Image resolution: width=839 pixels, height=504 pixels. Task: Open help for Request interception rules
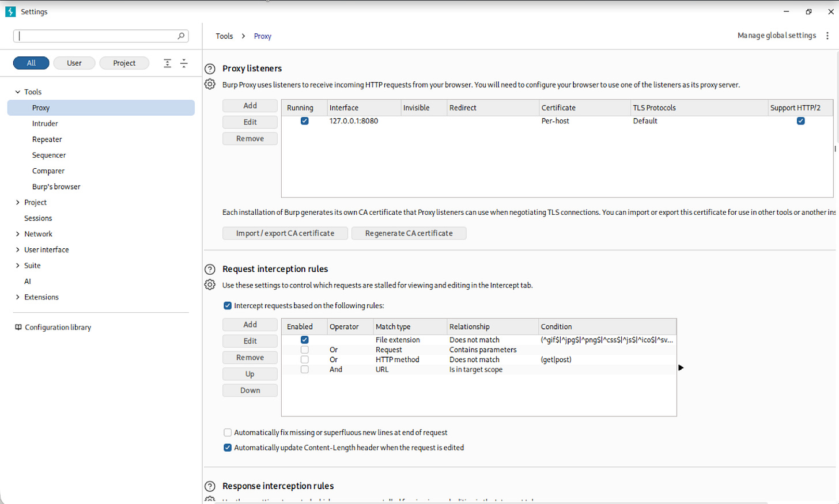click(x=210, y=269)
